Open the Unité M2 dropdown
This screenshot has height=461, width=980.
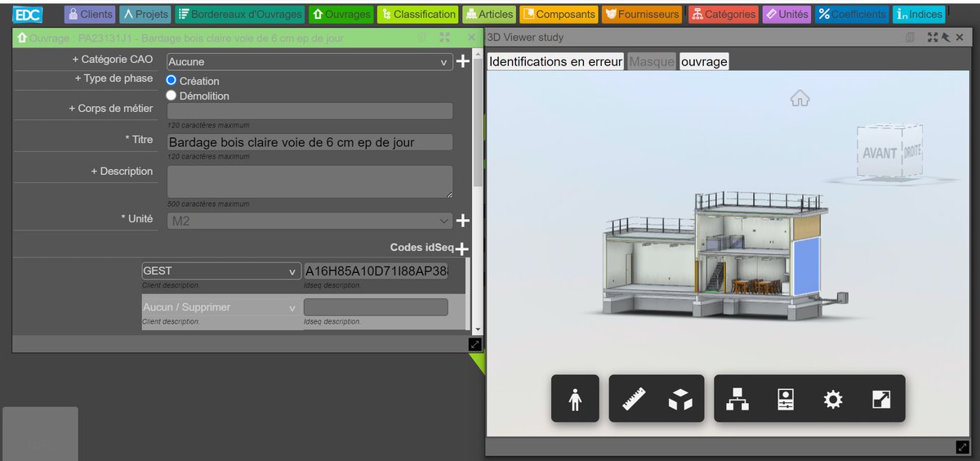310,221
